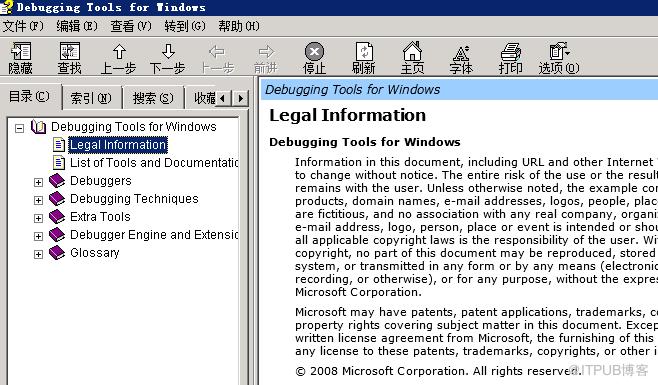Click the Hide (隐藏) toolbar icon
This screenshot has width=658, height=385.
(21, 51)
